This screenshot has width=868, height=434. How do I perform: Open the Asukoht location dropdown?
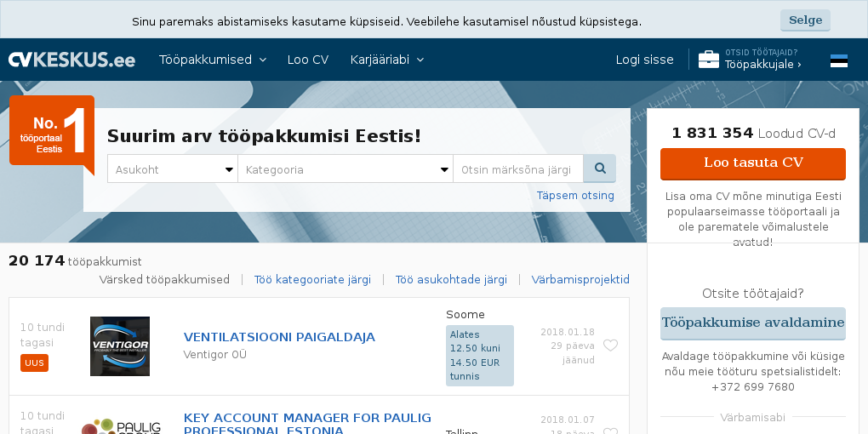click(x=173, y=168)
